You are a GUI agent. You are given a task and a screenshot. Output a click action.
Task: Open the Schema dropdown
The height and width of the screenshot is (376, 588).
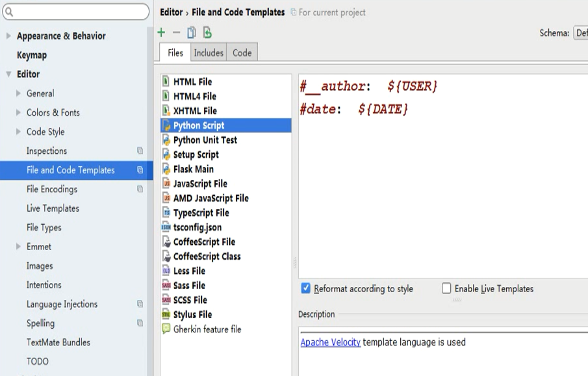(580, 33)
